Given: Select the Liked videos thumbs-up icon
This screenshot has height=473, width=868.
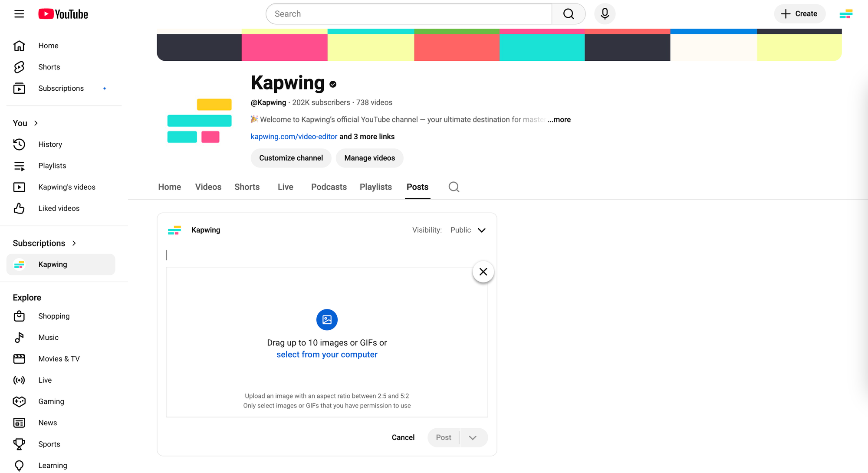Looking at the screenshot, I should click(19, 208).
